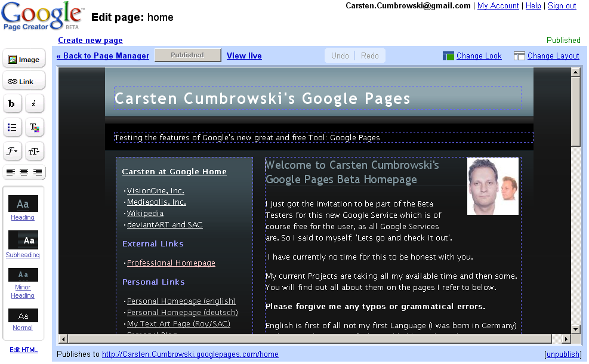Open My Account link

(498, 5)
